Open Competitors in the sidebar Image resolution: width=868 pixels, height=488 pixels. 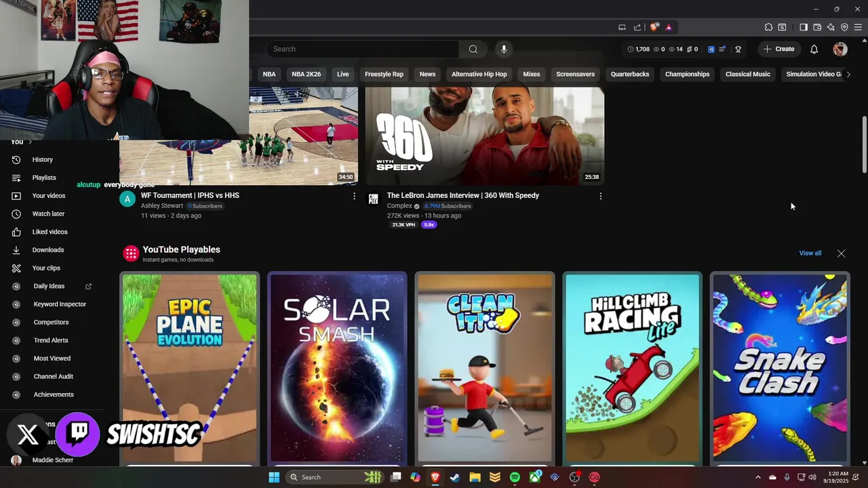50,322
